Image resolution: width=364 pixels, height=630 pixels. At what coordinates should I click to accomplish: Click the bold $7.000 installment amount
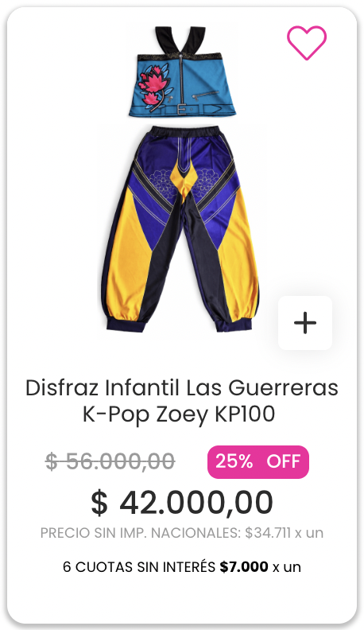tap(244, 567)
